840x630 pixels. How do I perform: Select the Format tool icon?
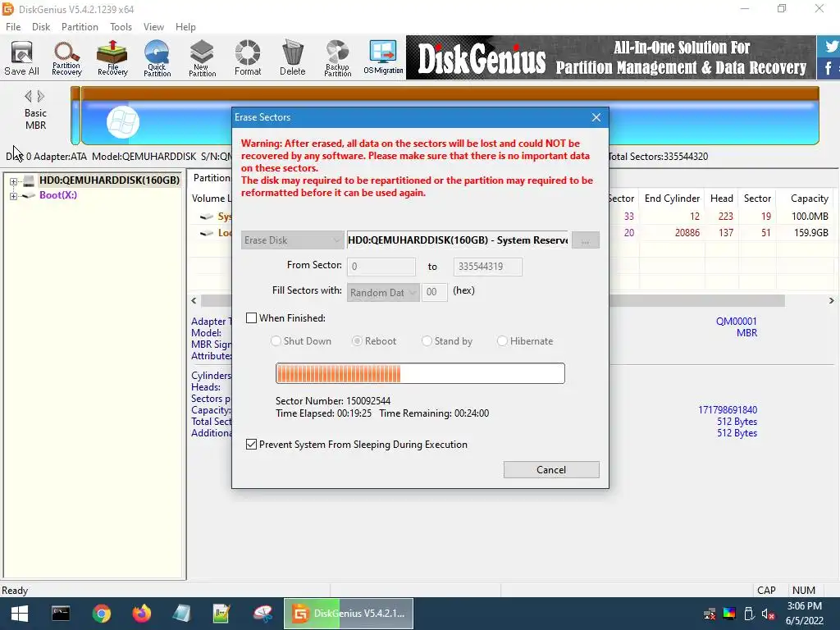point(248,58)
